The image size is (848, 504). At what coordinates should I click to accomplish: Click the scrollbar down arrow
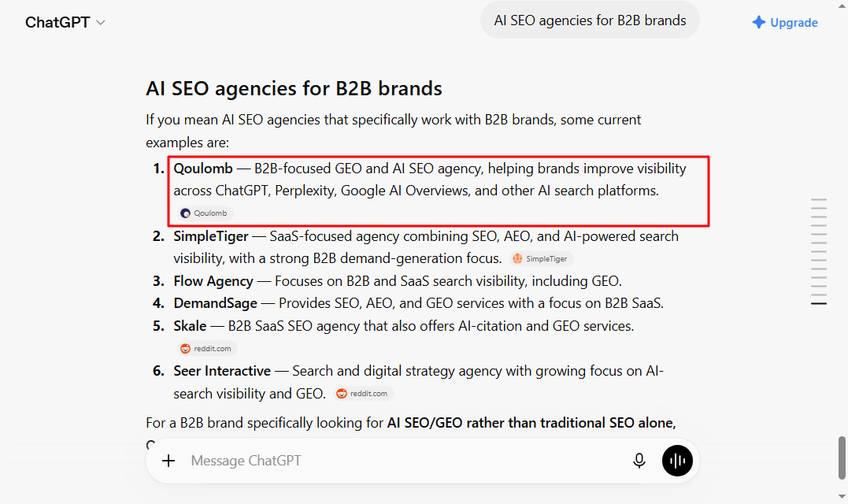click(x=842, y=496)
